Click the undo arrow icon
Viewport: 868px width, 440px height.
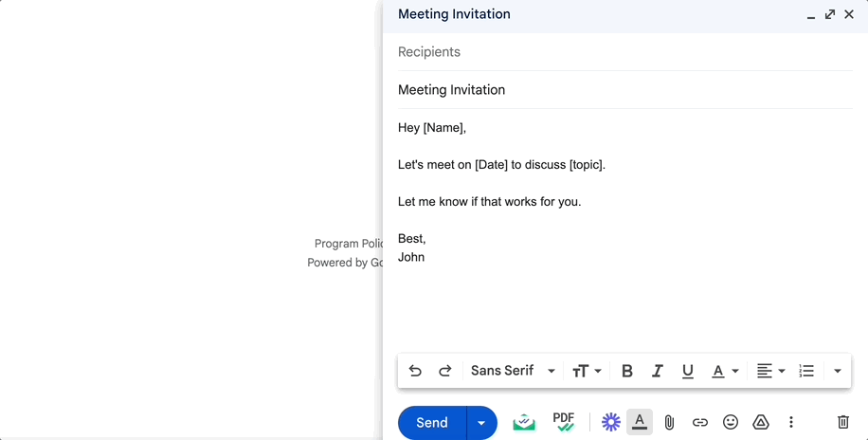[415, 371]
